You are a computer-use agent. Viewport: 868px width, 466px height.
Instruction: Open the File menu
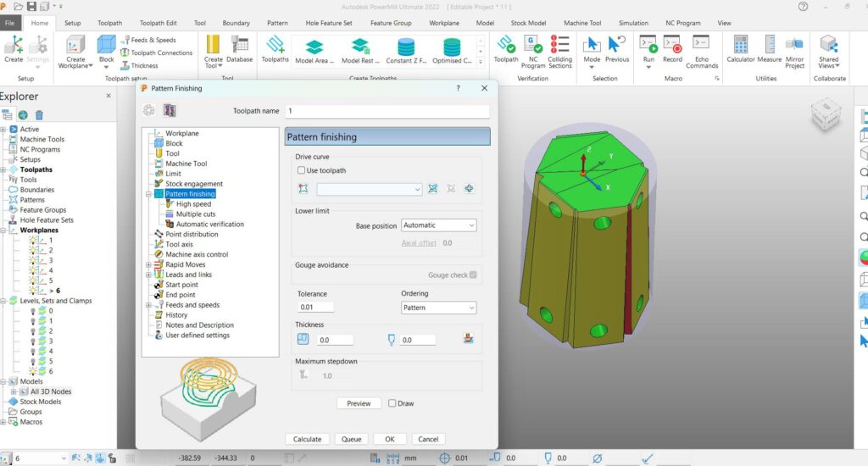point(10,23)
